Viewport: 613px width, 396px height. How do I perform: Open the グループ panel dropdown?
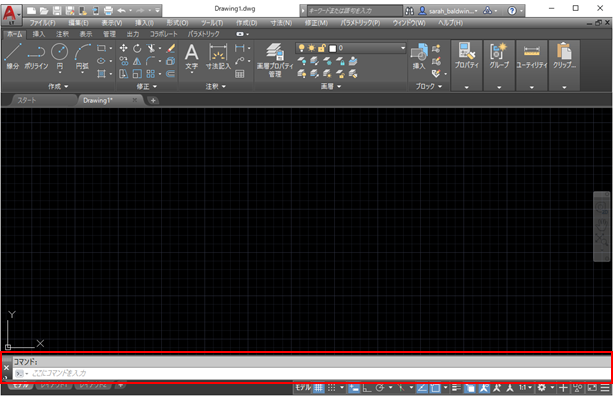[499, 87]
